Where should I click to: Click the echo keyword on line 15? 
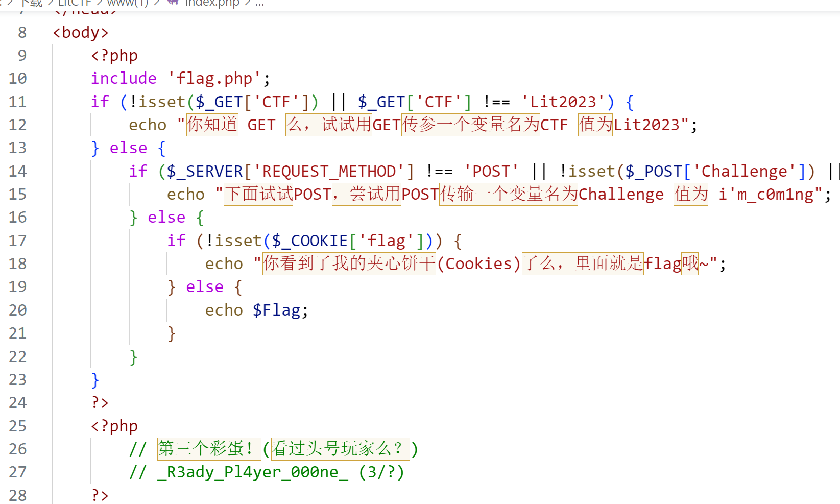tap(186, 194)
